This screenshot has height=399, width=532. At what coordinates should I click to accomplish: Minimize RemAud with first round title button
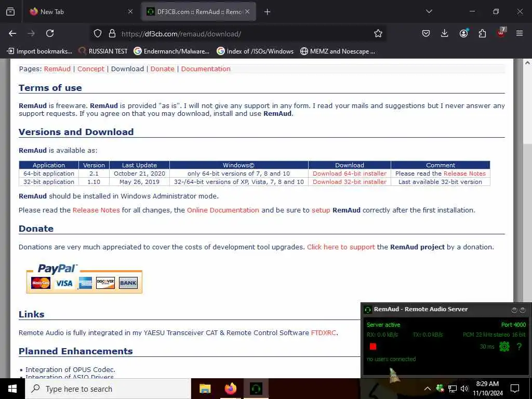514,310
